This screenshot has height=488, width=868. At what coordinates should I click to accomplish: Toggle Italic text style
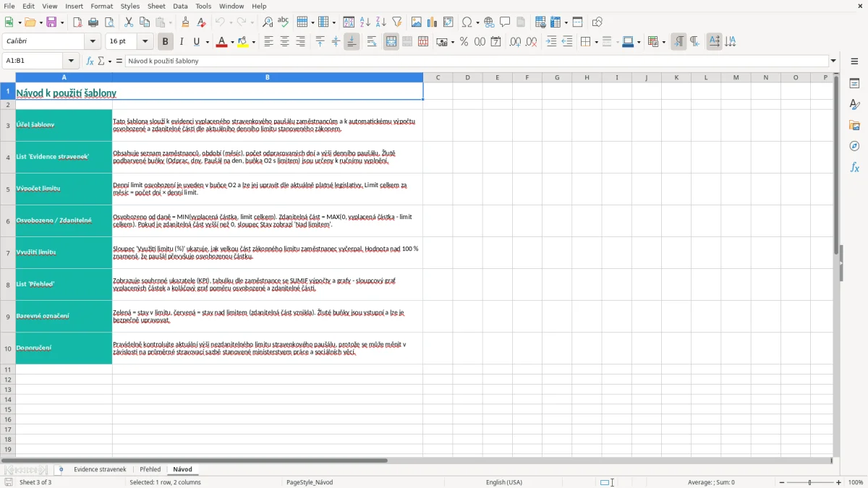(181, 42)
